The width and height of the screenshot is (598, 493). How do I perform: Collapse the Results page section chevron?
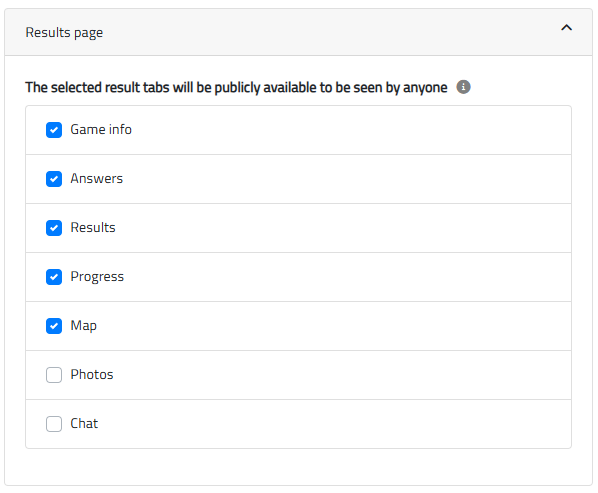tap(566, 27)
